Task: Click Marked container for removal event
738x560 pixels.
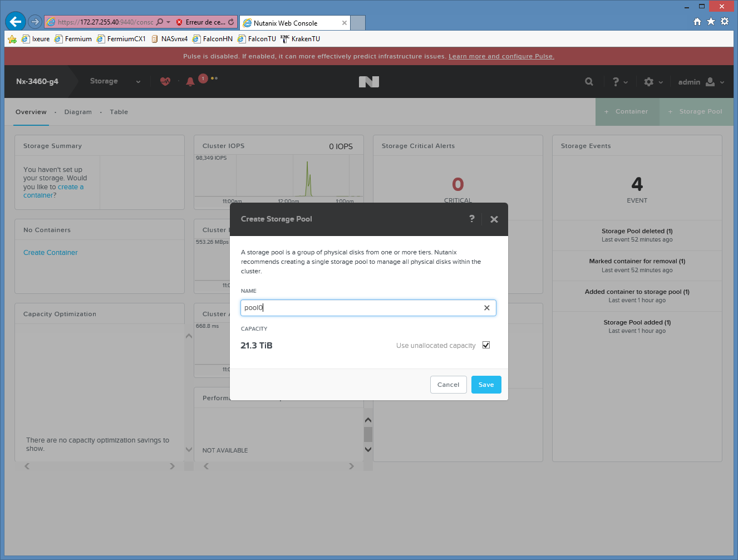Action: tap(637, 266)
